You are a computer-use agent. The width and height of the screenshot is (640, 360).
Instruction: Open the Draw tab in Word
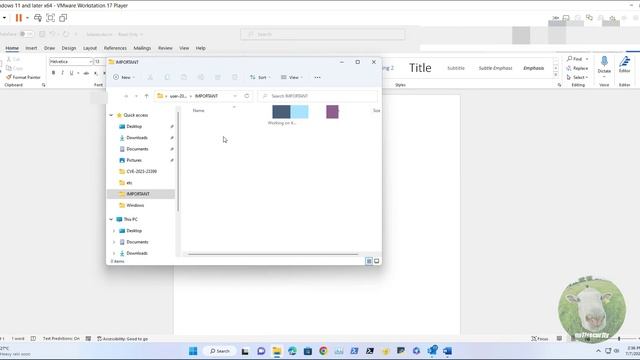point(49,48)
